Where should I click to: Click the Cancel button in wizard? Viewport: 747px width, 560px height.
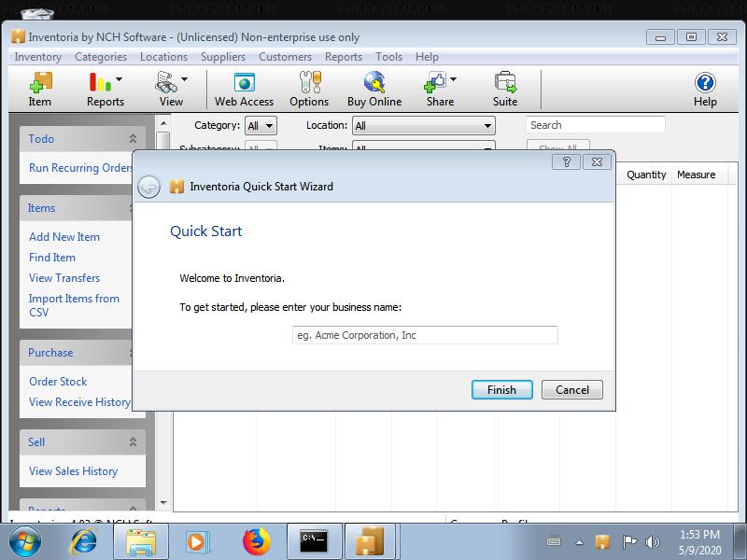572,389
